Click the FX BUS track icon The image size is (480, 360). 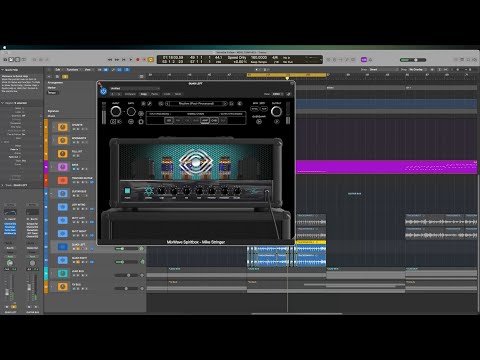(x=62, y=287)
